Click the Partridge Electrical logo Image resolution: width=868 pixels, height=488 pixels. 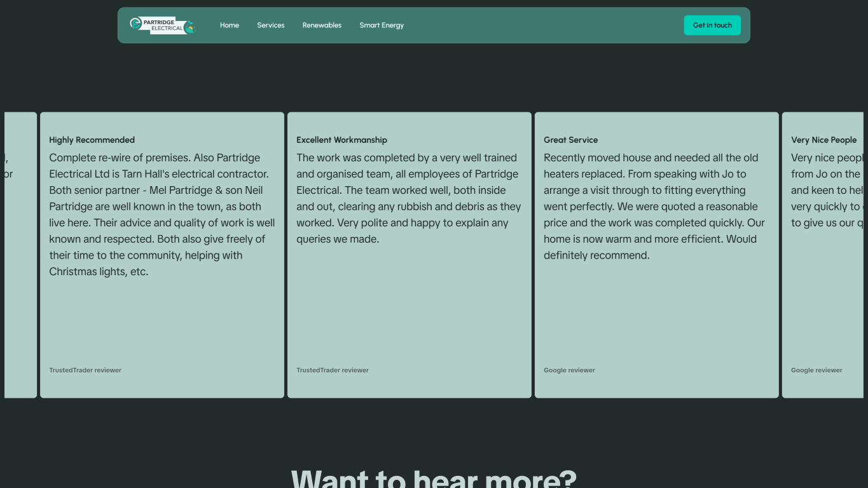[158, 25]
